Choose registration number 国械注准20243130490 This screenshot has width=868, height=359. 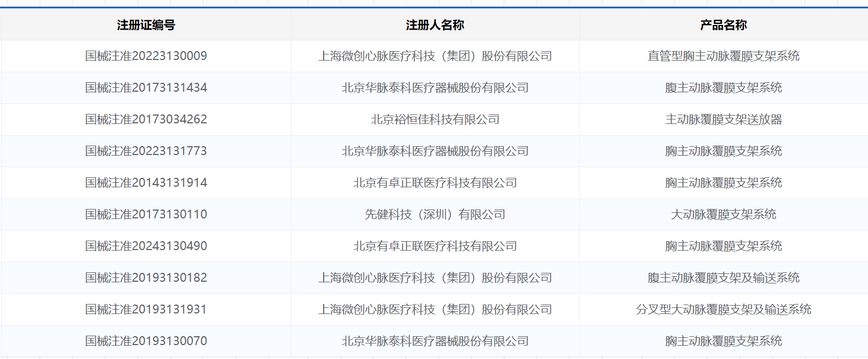[146, 246]
